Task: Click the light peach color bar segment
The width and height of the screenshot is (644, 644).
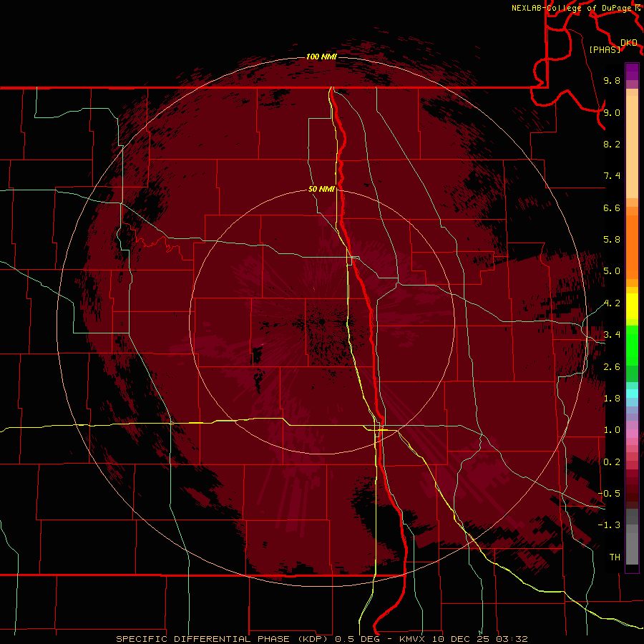Action: tap(632, 147)
